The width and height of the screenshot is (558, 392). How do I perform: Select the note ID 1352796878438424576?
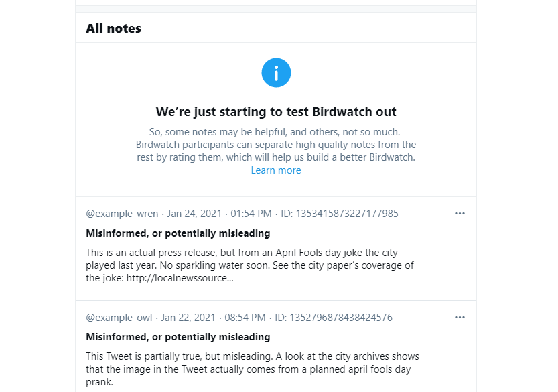point(334,318)
